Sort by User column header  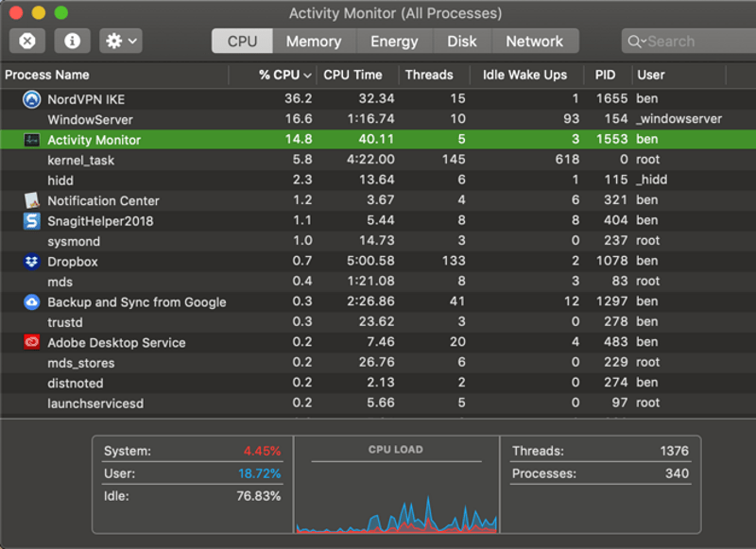click(x=679, y=75)
